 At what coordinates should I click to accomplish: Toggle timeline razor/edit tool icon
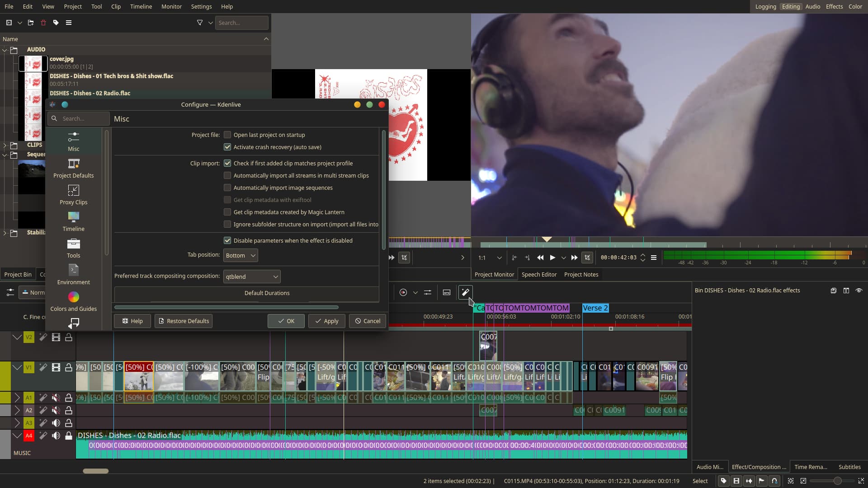tap(465, 292)
